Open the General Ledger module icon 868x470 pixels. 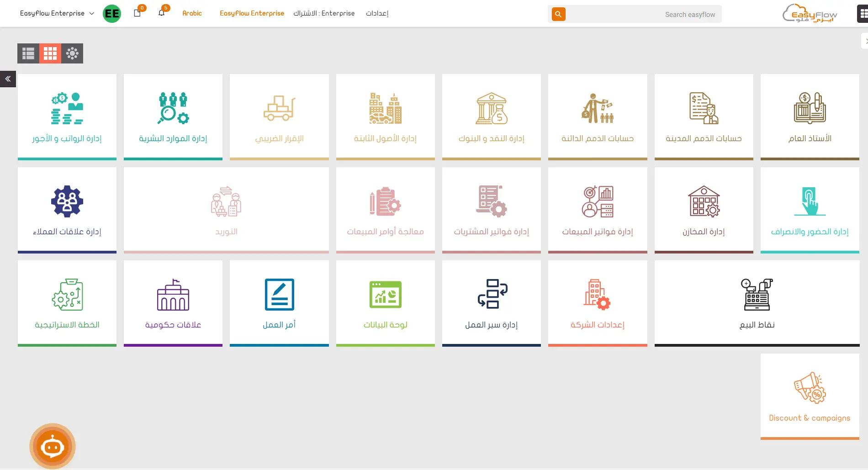click(x=810, y=108)
